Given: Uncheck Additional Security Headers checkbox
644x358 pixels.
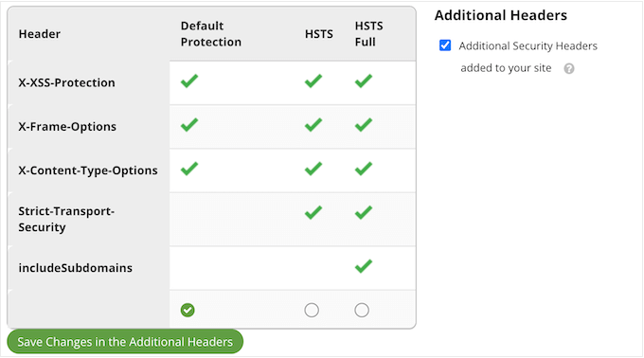Looking at the screenshot, I should [445, 45].
